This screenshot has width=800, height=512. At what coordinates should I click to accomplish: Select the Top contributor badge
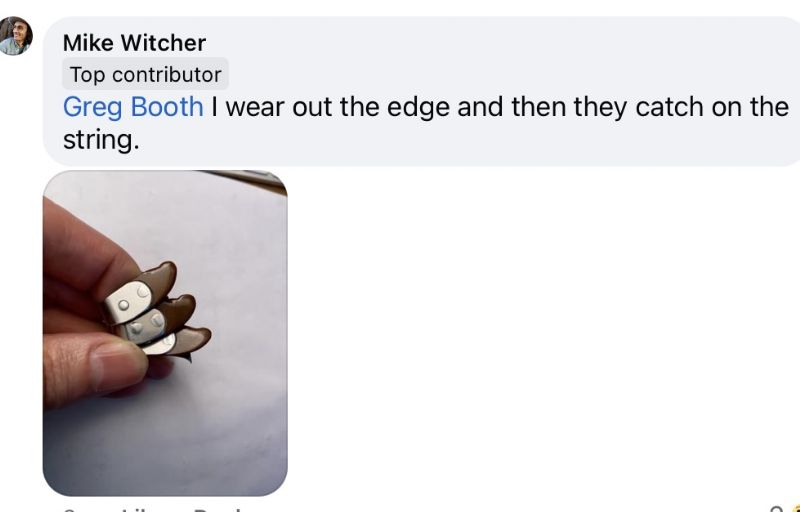point(145,74)
